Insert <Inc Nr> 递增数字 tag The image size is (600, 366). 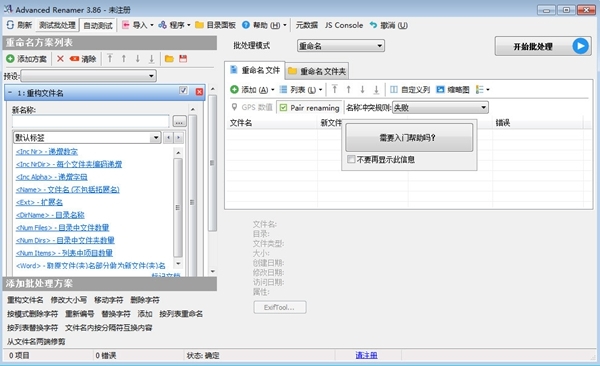pyautogui.click(x=47, y=152)
